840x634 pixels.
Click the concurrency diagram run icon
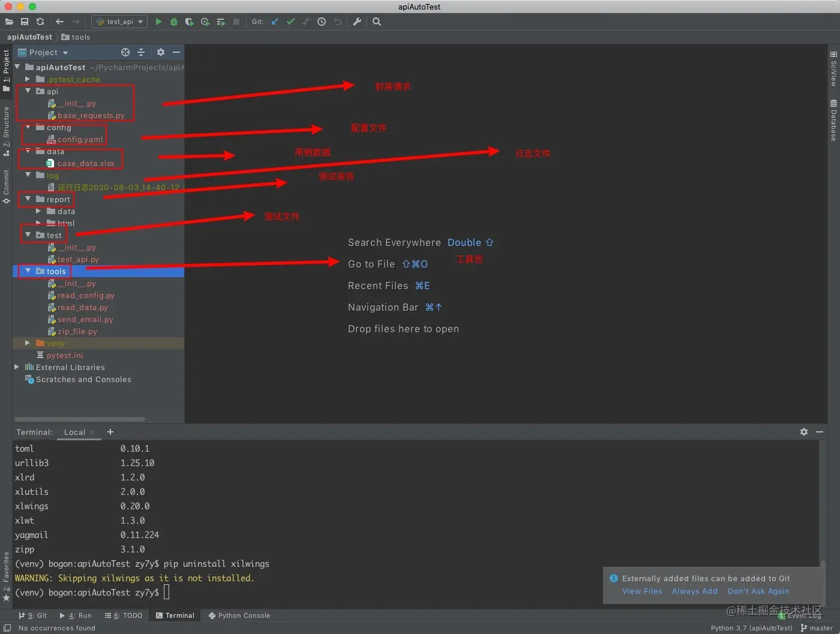(221, 22)
